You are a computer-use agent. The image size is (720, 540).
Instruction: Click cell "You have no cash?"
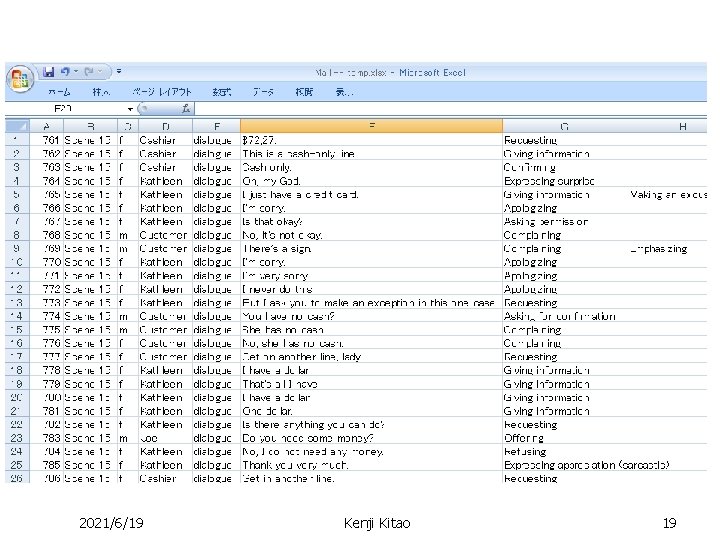pos(371,316)
